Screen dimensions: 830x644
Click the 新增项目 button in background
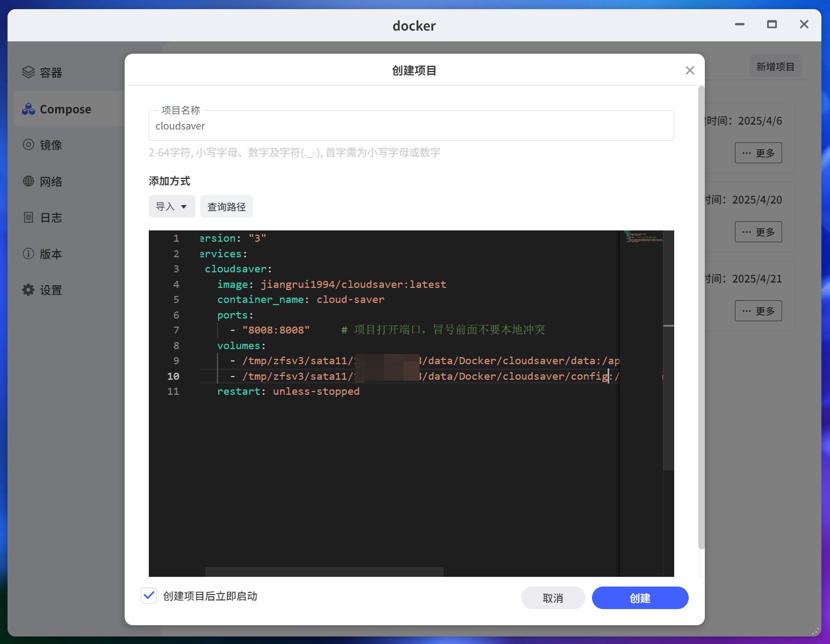(775, 66)
